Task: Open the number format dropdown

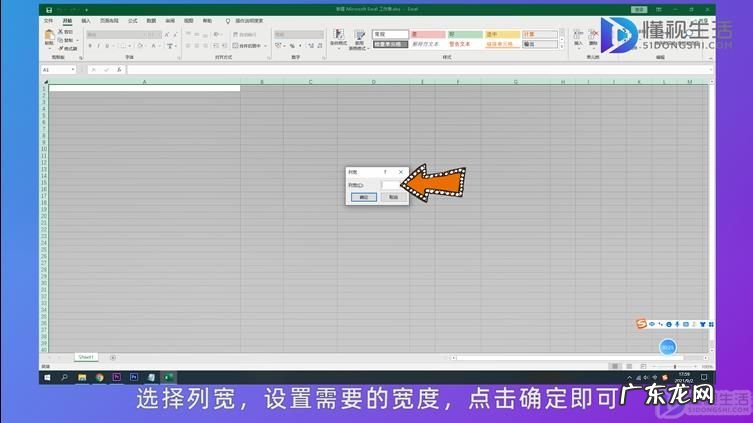Action: [321, 35]
